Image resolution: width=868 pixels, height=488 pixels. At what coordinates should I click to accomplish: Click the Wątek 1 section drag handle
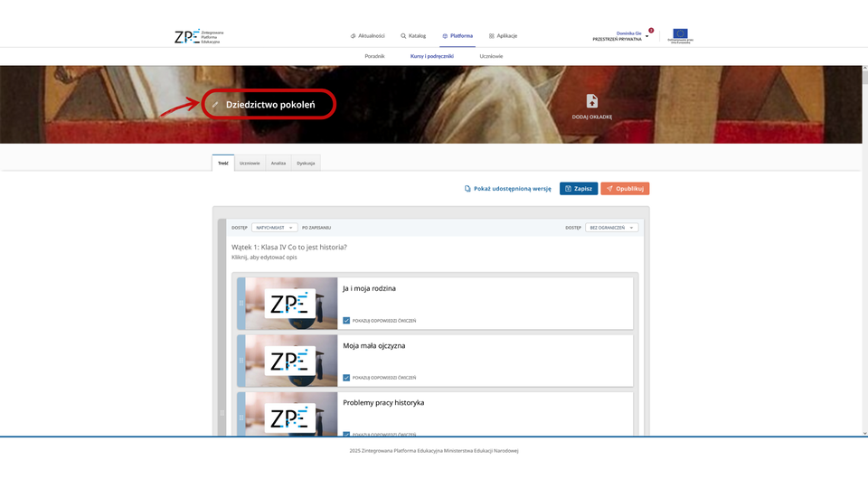point(222,413)
